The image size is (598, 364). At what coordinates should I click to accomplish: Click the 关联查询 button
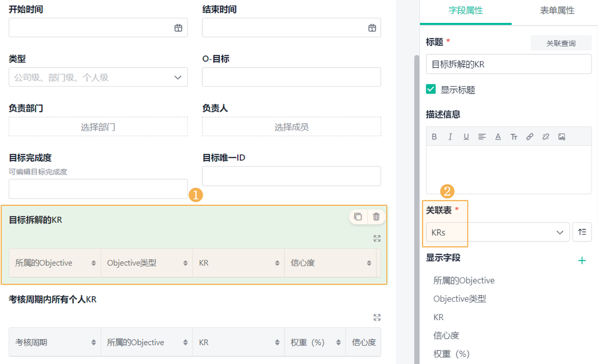(x=561, y=43)
